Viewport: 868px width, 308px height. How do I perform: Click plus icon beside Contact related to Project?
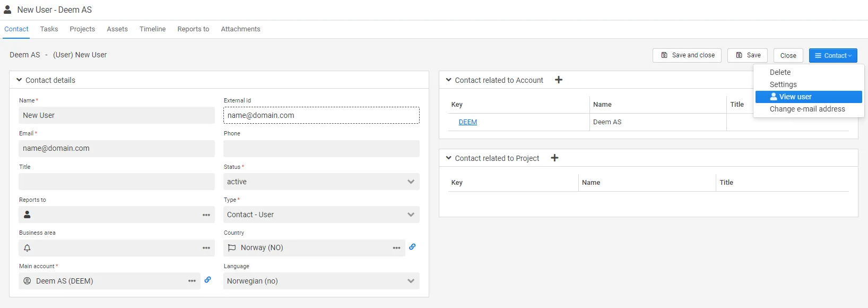pyautogui.click(x=554, y=158)
